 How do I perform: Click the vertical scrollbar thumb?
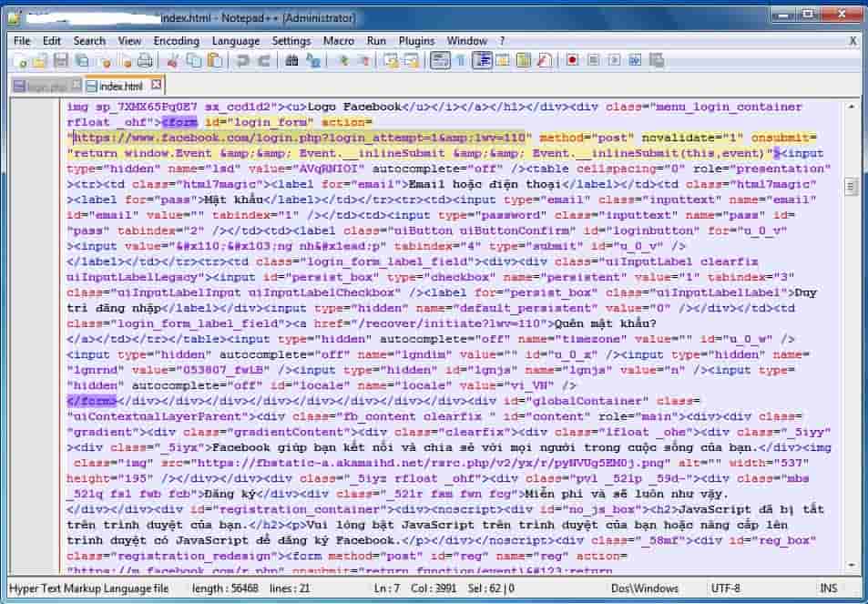[851, 187]
